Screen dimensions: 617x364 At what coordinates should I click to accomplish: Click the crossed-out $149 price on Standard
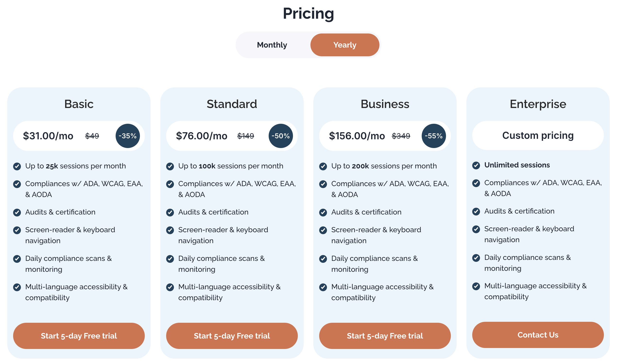pos(246,136)
